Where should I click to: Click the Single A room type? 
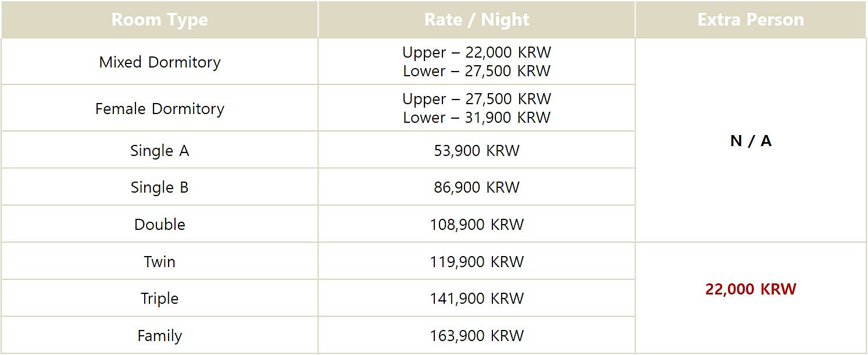(x=159, y=150)
